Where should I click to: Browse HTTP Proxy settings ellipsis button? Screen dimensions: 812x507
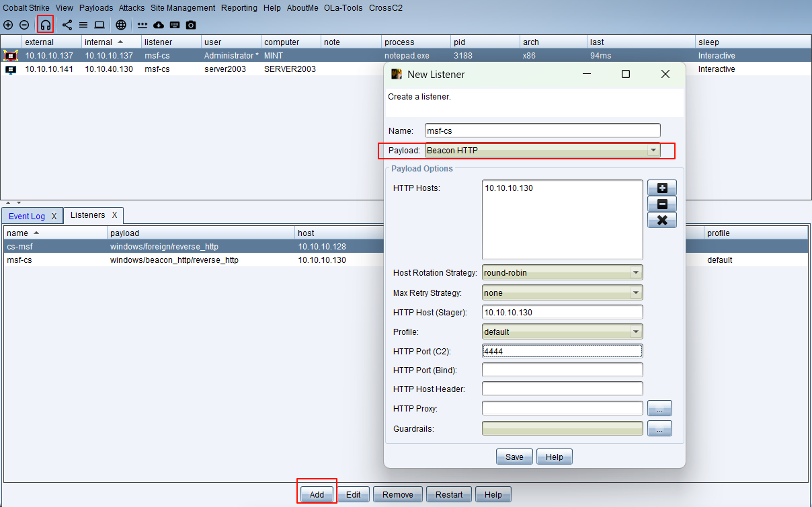659,408
